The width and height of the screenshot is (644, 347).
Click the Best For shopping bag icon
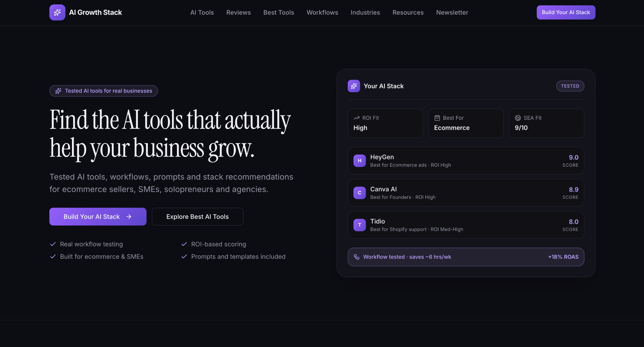click(x=437, y=118)
